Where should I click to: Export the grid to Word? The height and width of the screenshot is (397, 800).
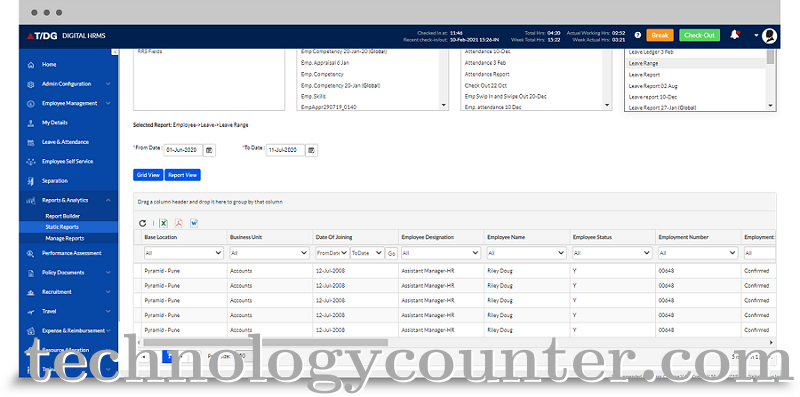[x=194, y=223]
